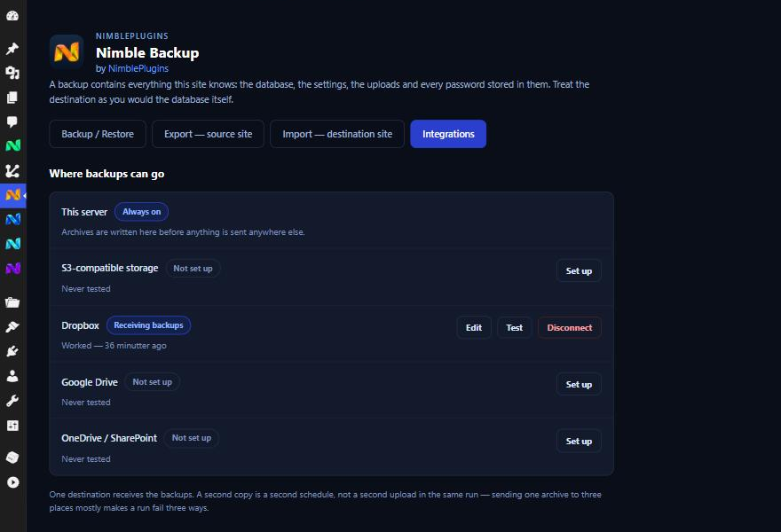Open Appearance via the paintbrush icon
This screenshot has height=532, width=781.
coord(12,326)
